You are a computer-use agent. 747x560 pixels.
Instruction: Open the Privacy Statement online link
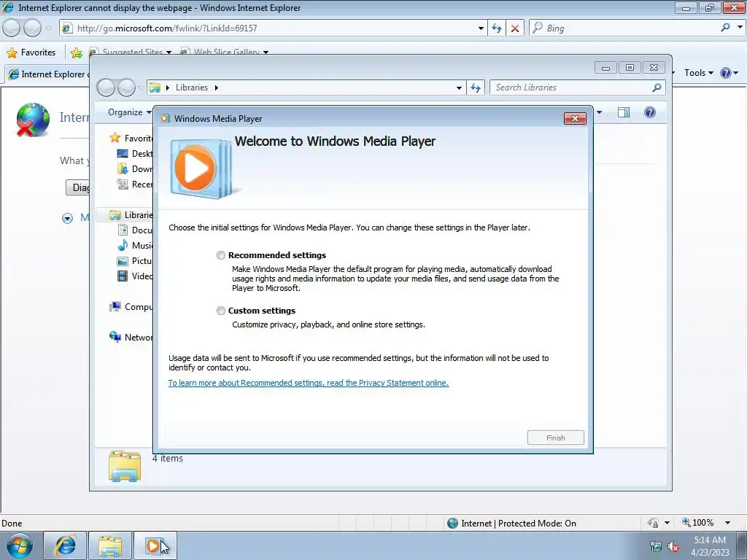pyautogui.click(x=309, y=383)
